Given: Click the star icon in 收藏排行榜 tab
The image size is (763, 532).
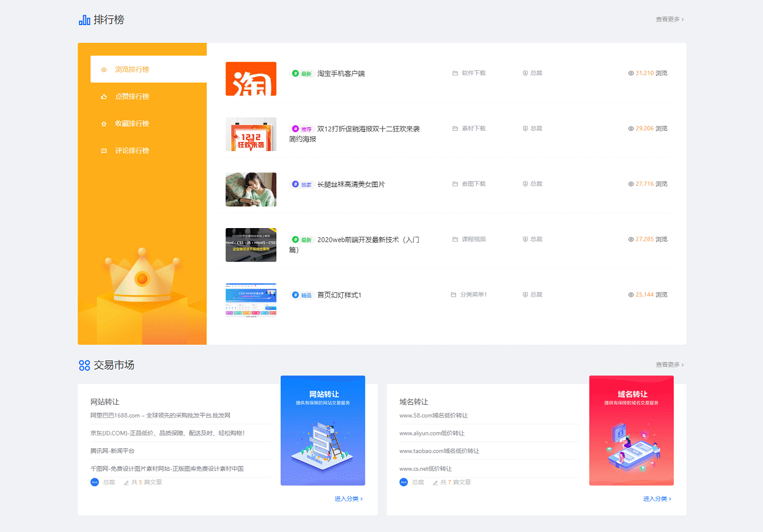Looking at the screenshot, I should [x=103, y=124].
